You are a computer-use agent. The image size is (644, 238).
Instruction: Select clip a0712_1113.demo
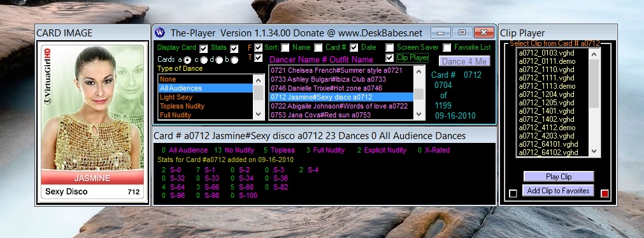click(x=553, y=86)
